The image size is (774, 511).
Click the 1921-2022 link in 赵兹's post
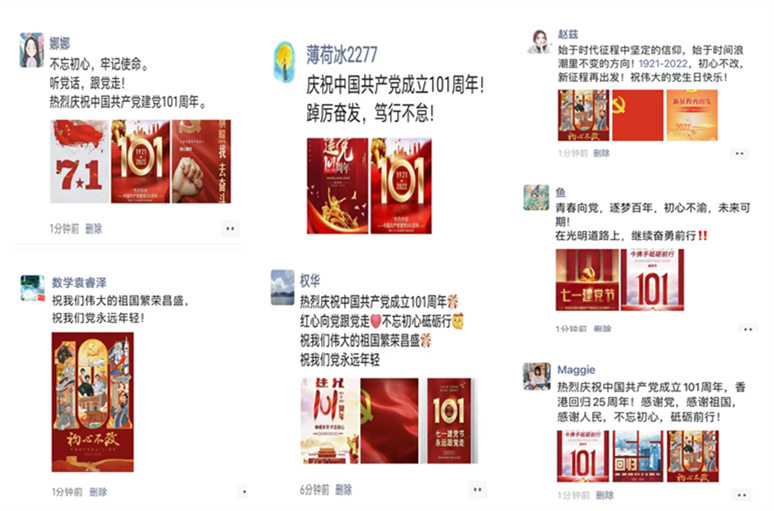pyautogui.click(x=663, y=64)
